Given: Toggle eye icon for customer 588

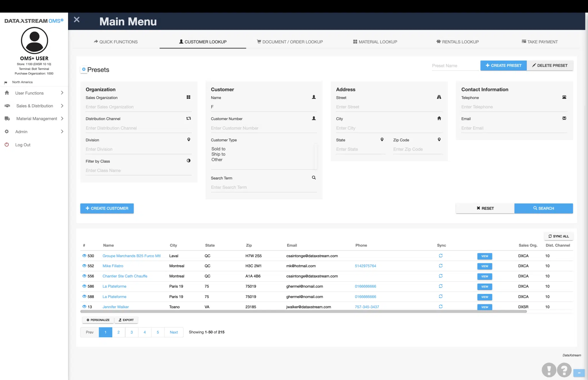Looking at the screenshot, I should pyautogui.click(x=84, y=296).
